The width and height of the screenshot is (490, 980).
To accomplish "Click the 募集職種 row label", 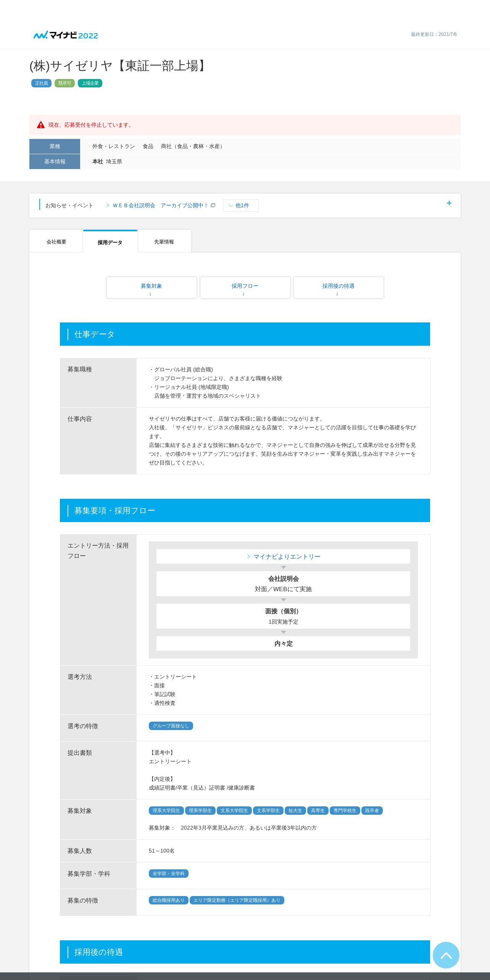I will [80, 369].
